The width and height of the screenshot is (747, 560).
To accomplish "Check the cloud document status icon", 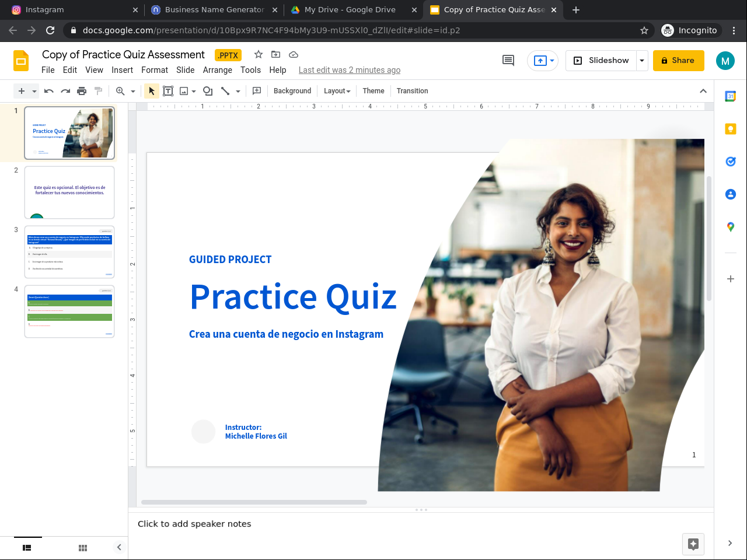I will [x=294, y=54].
